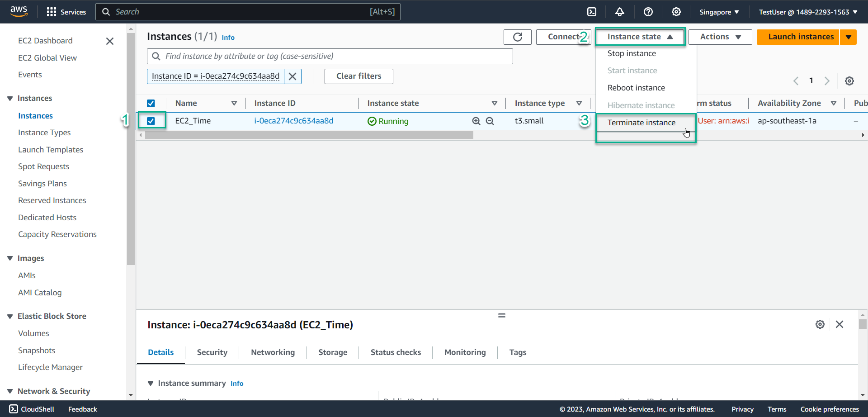This screenshot has width=868, height=417.
Task: Focus the Find instance filter field
Action: point(330,56)
